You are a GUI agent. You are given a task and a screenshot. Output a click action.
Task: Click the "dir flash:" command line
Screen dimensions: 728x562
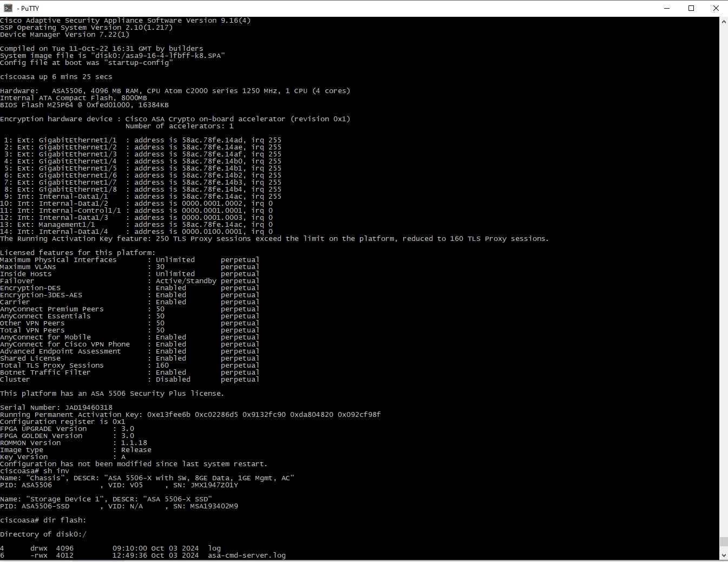(x=43, y=520)
